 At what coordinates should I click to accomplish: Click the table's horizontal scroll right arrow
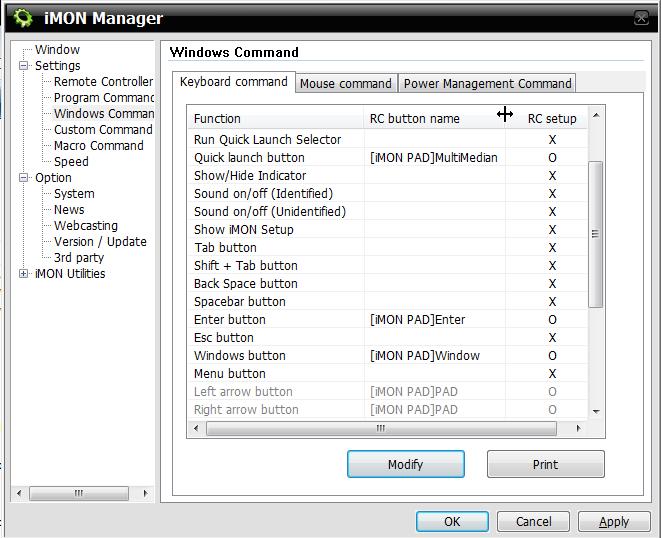(x=579, y=429)
